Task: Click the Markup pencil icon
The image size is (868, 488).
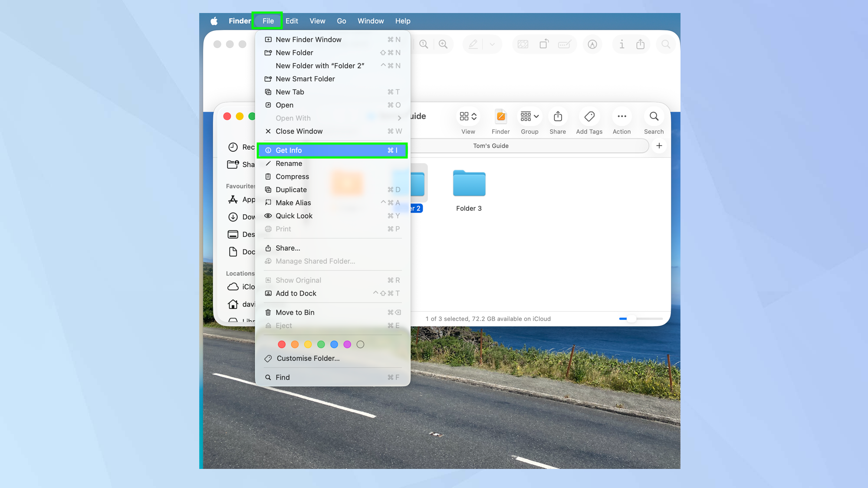Action: (473, 44)
